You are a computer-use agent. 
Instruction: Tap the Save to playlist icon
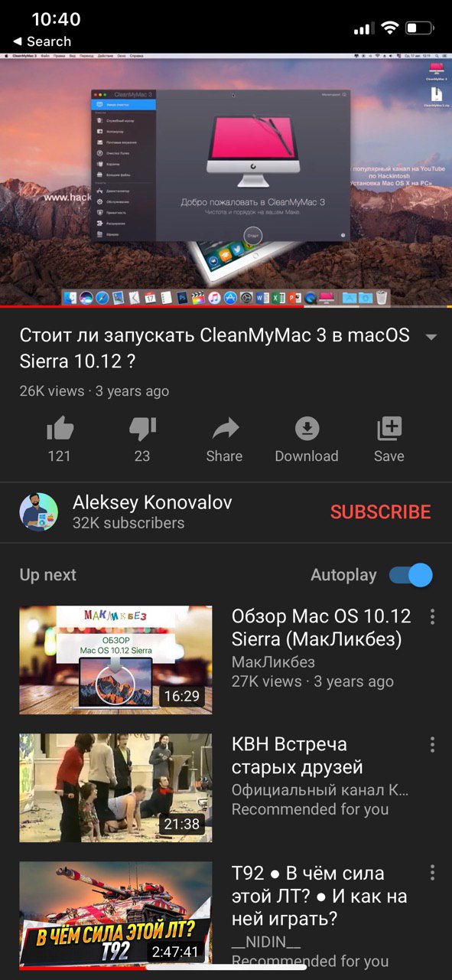pos(389,429)
